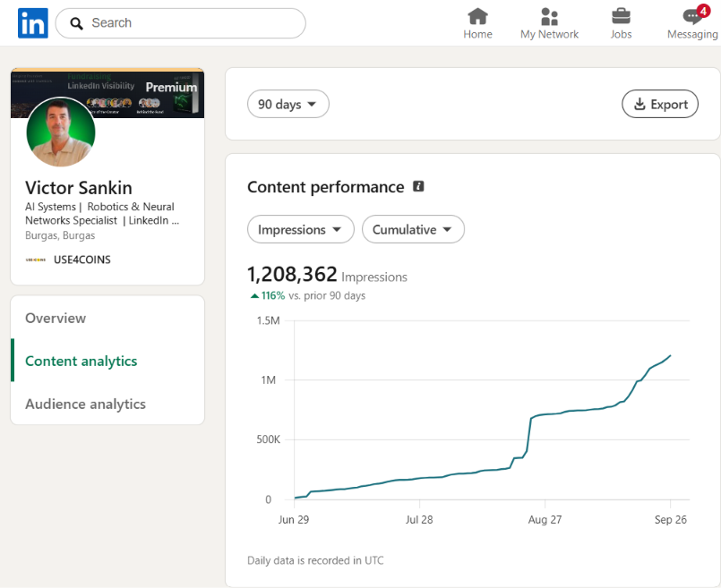Click the Victor Sankin name link

[x=79, y=188]
